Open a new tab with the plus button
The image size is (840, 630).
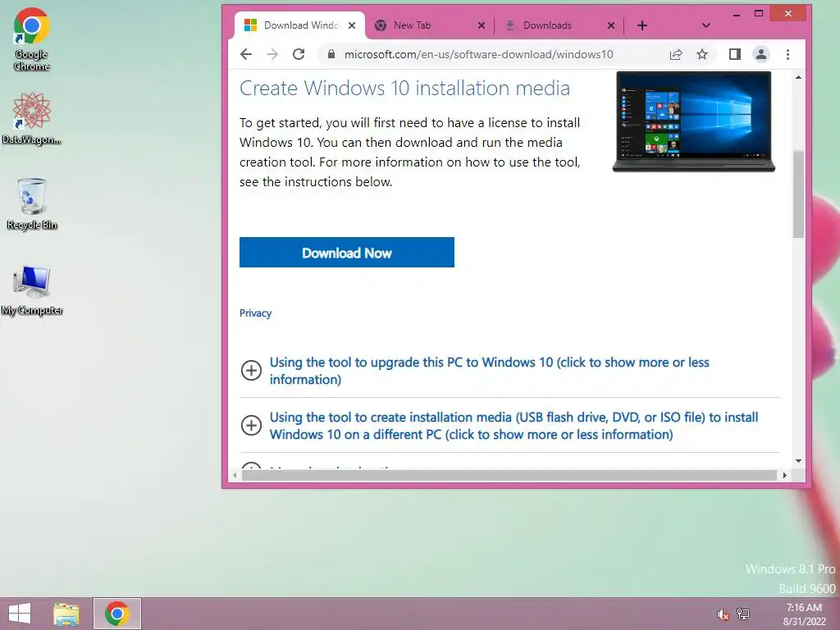(641, 25)
